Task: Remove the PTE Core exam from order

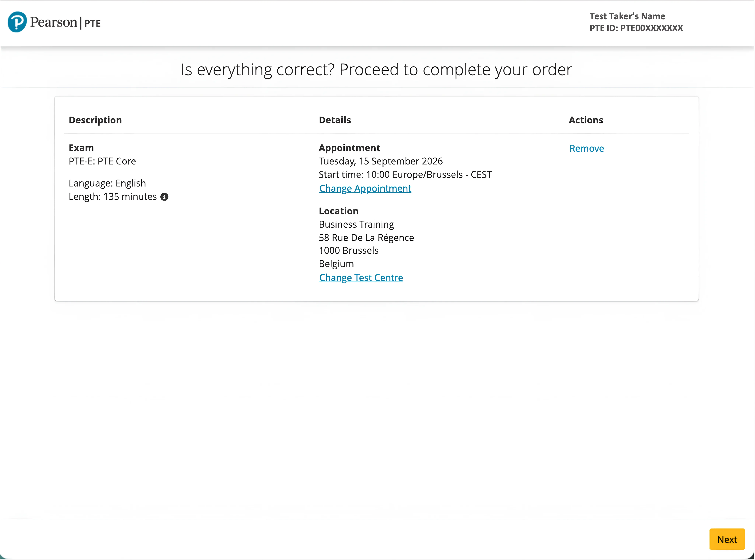Action: coord(586,148)
